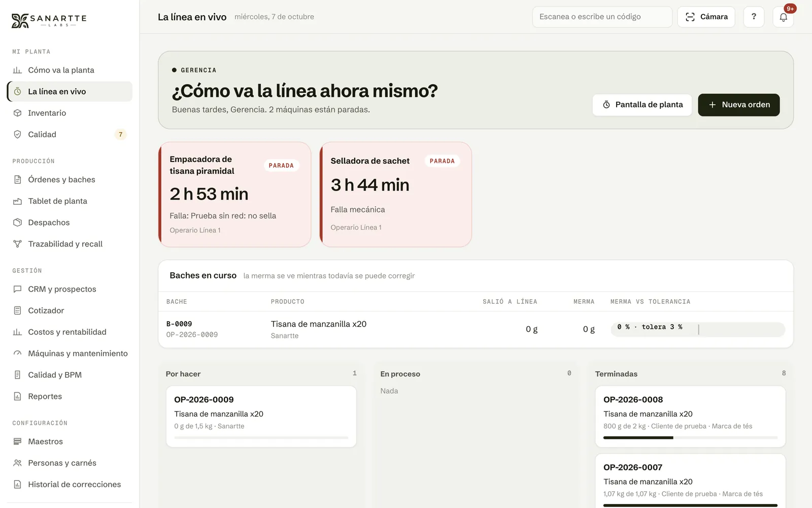Click the Máquinas y mantenimiento gauge icon

17,354
